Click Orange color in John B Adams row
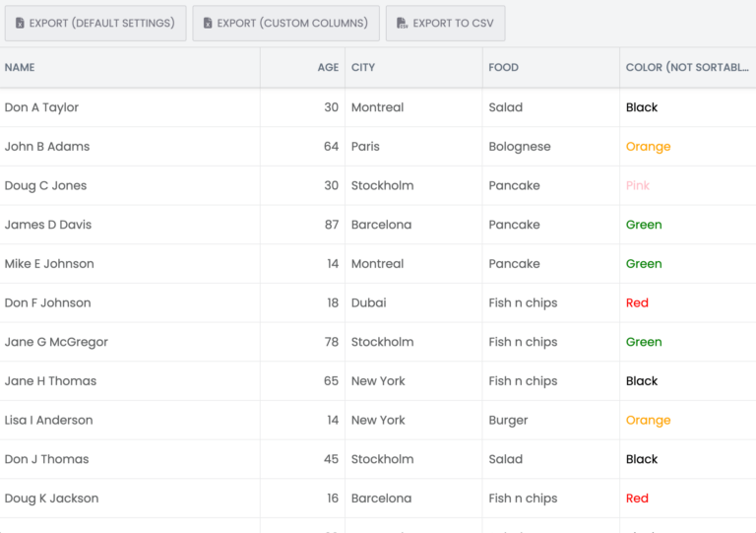Viewport: 756px width, 533px height. tap(649, 147)
